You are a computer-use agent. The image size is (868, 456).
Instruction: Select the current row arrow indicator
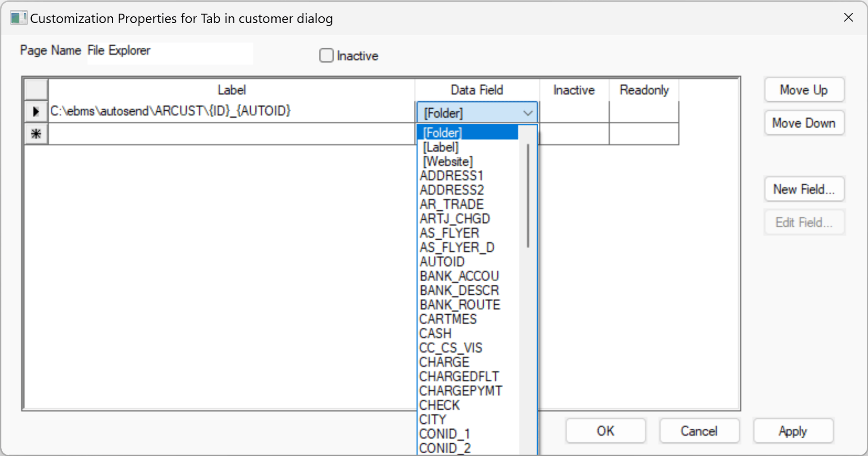[x=36, y=112]
